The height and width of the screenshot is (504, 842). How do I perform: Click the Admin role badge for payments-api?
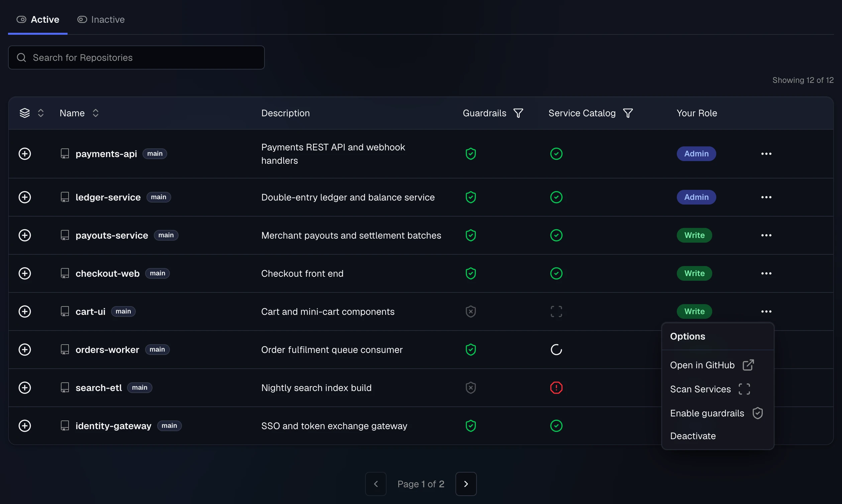pos(696,153)
